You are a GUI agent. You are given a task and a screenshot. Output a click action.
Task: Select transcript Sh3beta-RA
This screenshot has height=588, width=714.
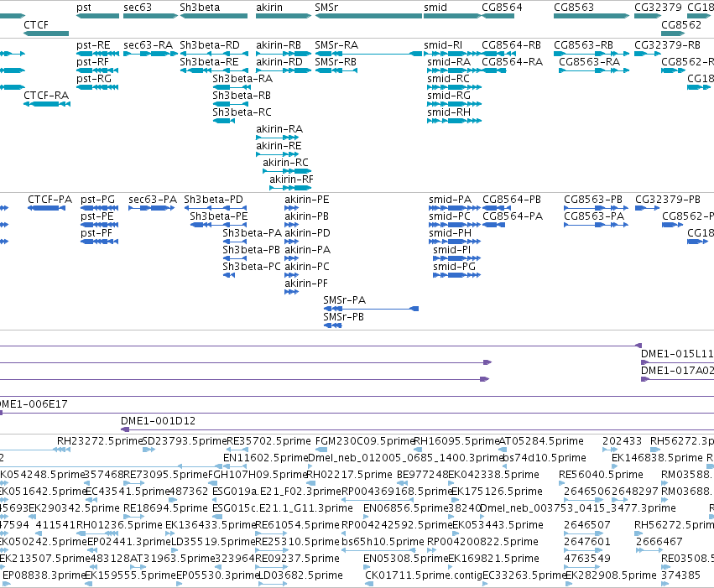[242, 79]
